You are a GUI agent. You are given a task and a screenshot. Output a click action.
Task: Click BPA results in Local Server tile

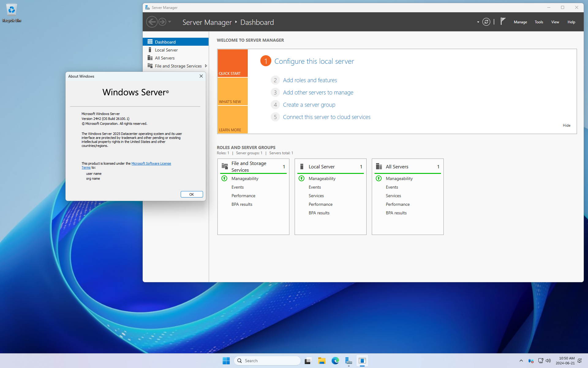[319, 213]
